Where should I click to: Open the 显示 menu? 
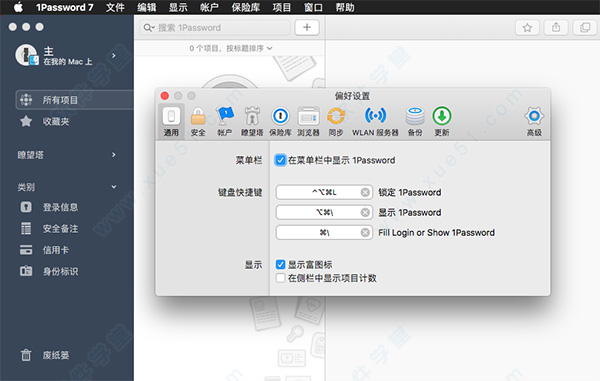click(x=178, y=7)
